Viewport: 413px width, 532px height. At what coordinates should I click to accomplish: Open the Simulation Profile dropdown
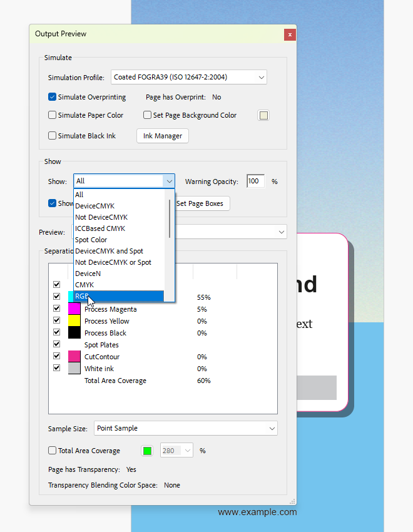(x=189, y=78)
